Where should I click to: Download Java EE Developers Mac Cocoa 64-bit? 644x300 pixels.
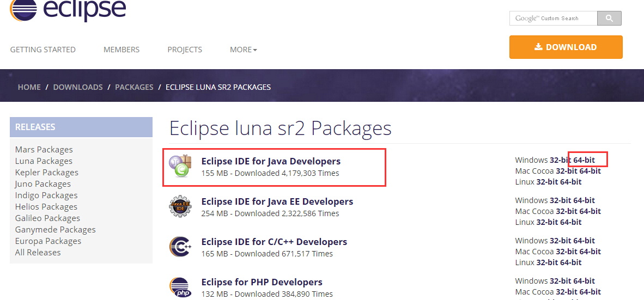click(590, 211)
